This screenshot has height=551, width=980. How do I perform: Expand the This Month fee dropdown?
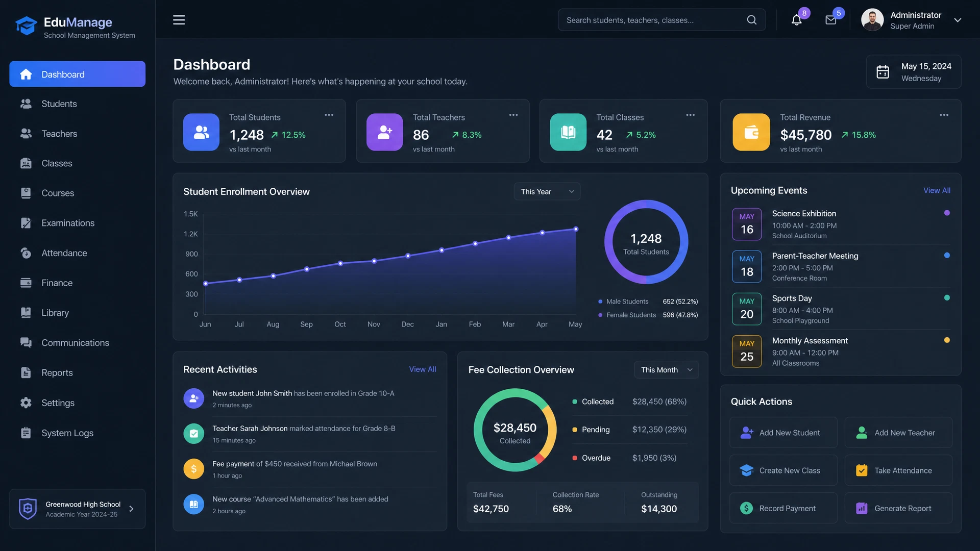666,370
